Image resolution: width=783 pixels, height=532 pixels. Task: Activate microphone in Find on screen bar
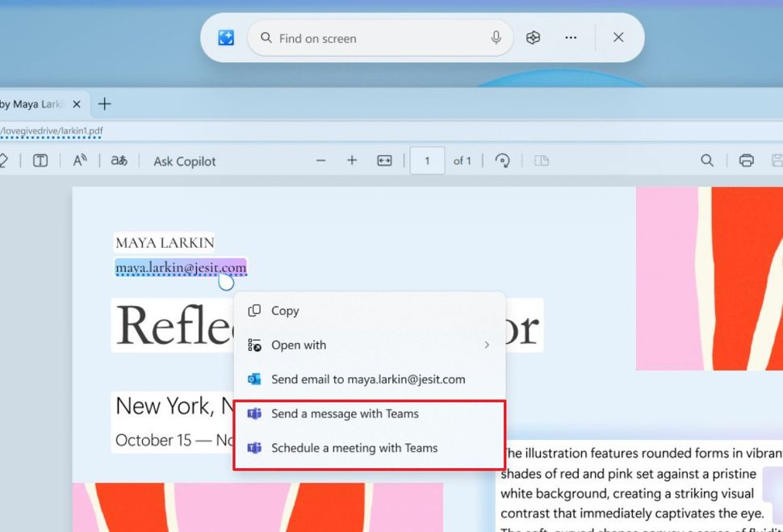(496, 38)
